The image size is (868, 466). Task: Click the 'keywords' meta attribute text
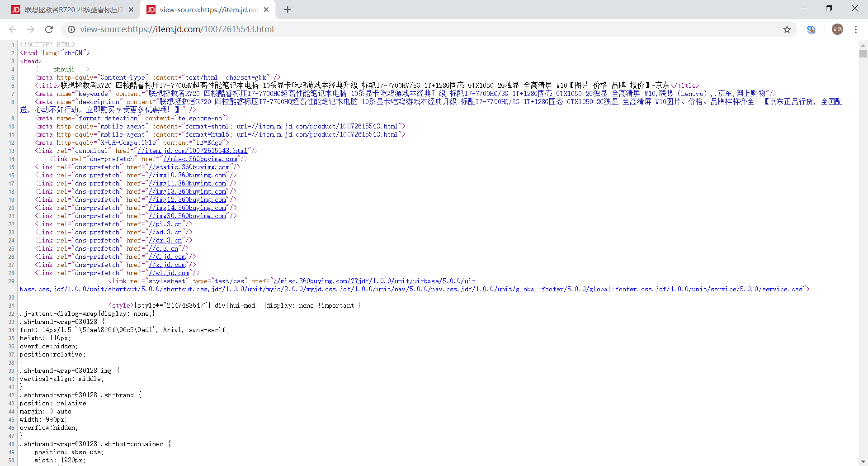93,94
